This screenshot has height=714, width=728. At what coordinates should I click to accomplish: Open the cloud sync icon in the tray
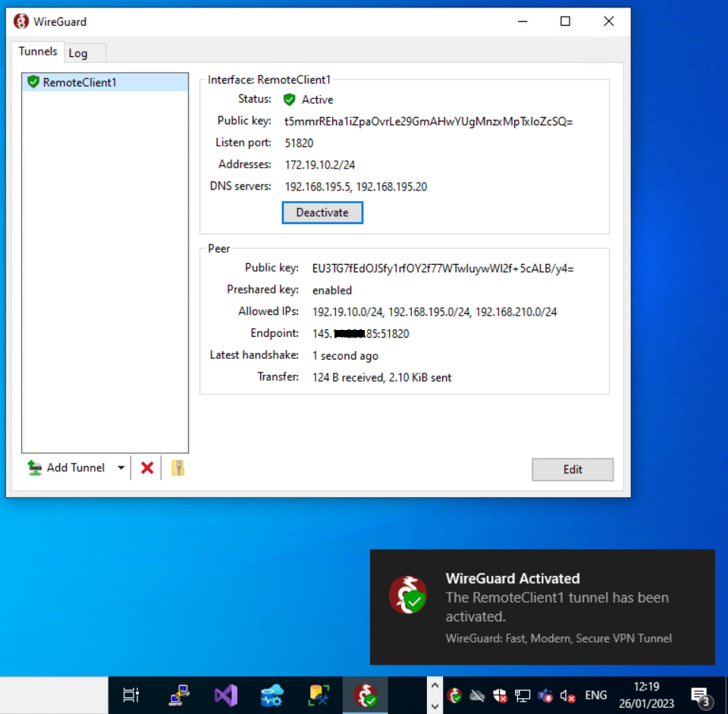point(477,696)
